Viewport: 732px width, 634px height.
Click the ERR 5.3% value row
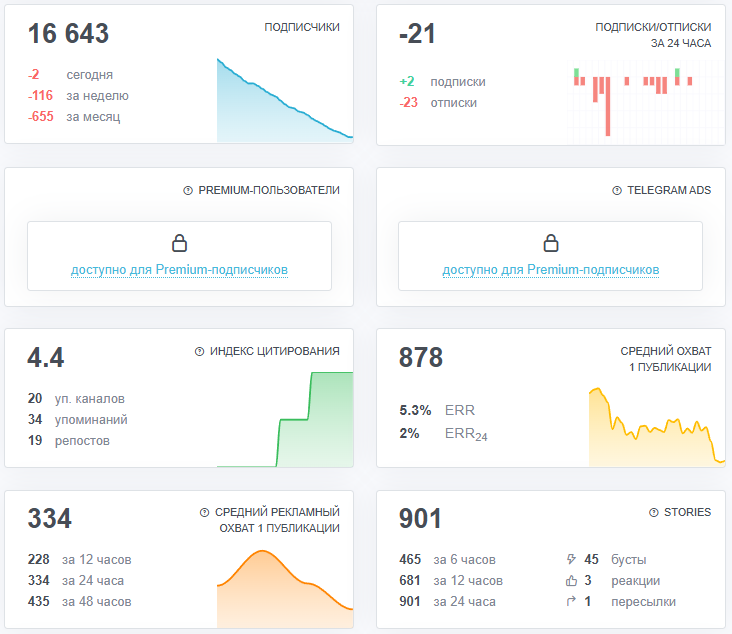click(x=437, y=410)
